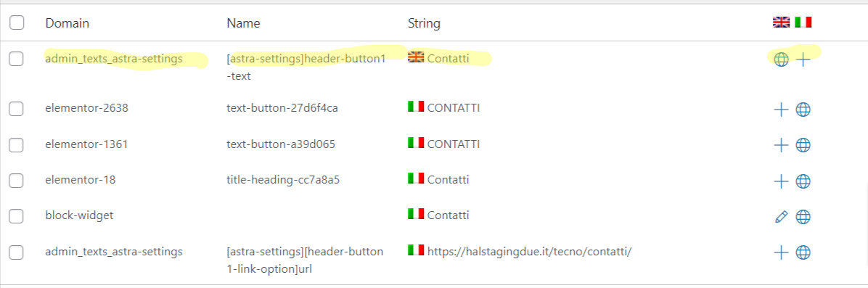Click the String column header
This screenshot has width=868, height=288.
pyautogui.click(x=424, y=23)
